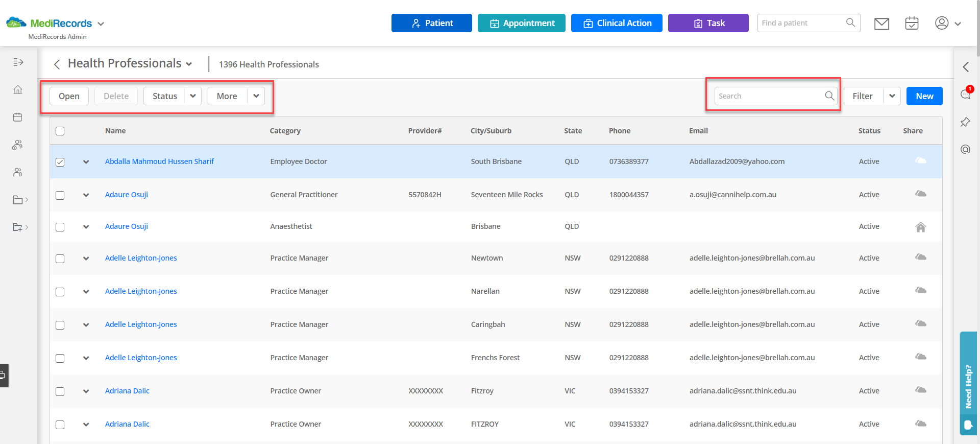980x444 pixels.
Task: Open the Status button dropdown arrow
Action: [193, 96]
